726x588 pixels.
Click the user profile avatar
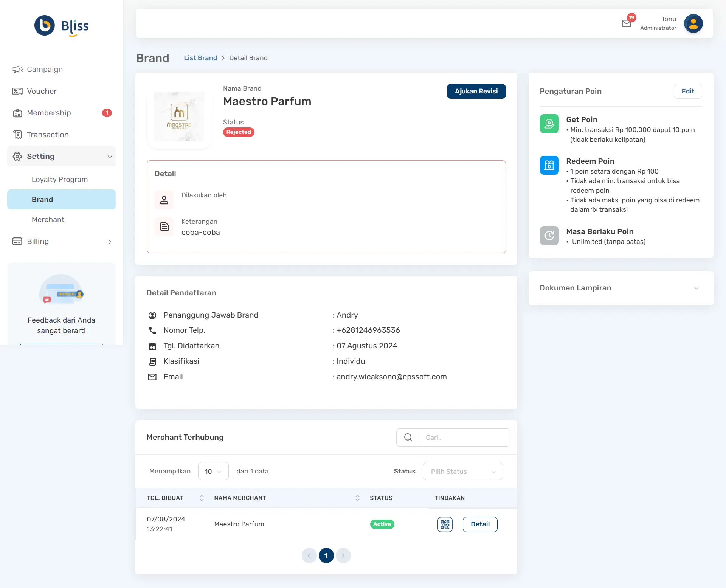693,23
